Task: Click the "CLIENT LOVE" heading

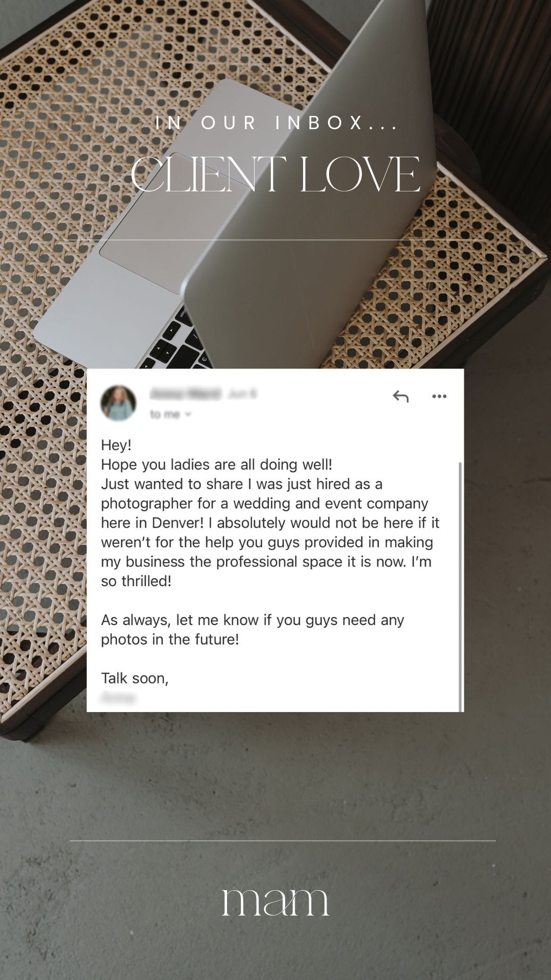Action: (x=275, y=175)
